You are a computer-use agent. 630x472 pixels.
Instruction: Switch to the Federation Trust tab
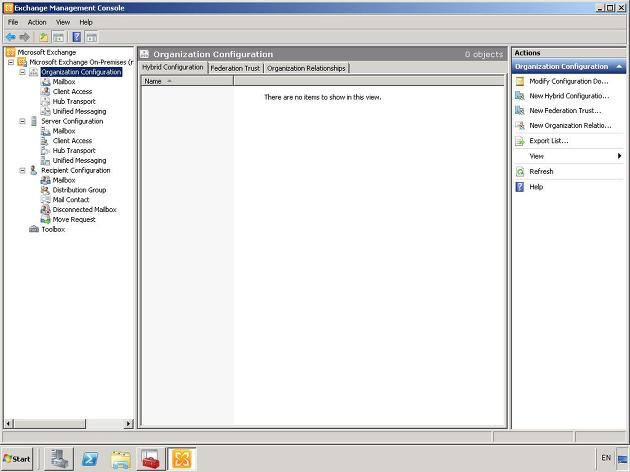[235, 68]
